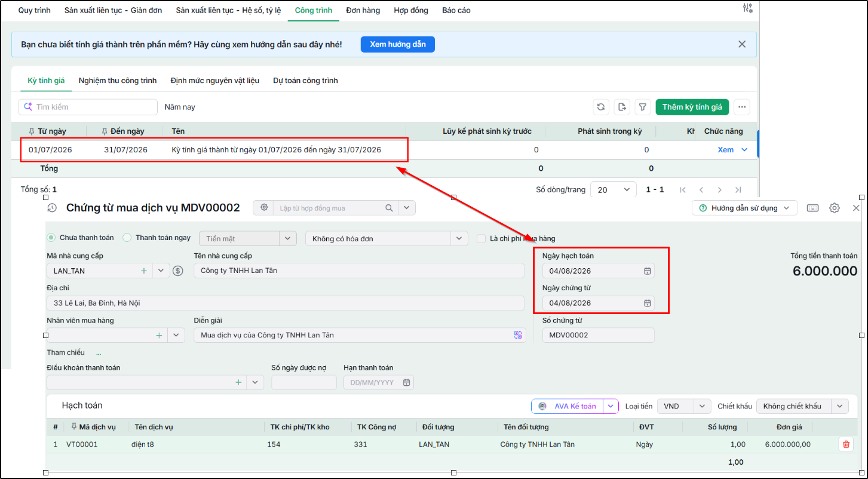This screenshot has width=868, height=479.
Task: Click the top-right display settings sliders icon
Action: pyautogui.click(x=747, y=8)
